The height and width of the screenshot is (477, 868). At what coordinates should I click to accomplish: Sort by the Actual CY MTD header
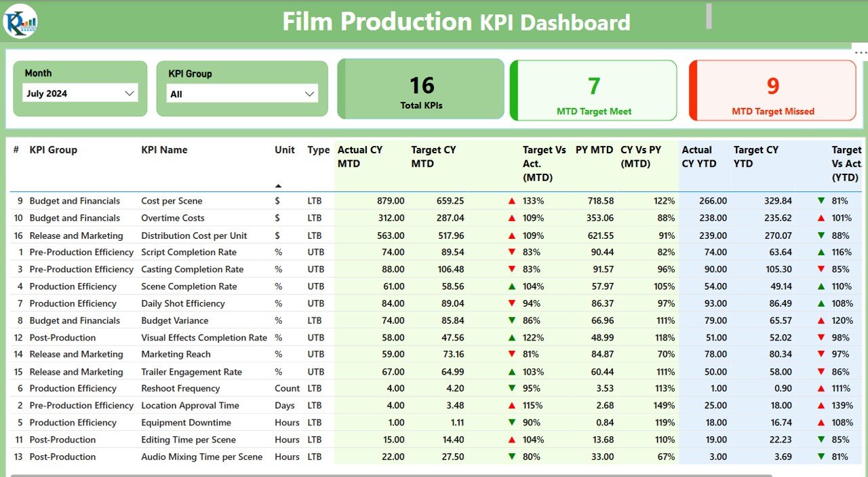[x=360, y=157]
